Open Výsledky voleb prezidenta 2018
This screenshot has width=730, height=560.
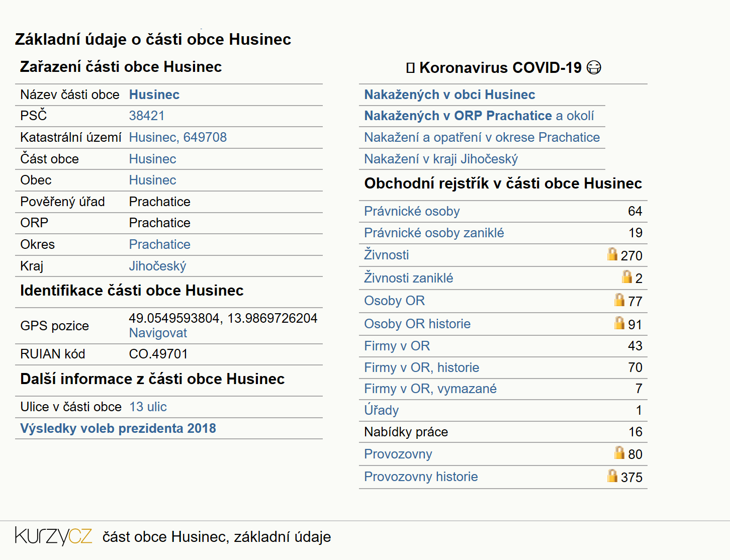coord(118,428)
